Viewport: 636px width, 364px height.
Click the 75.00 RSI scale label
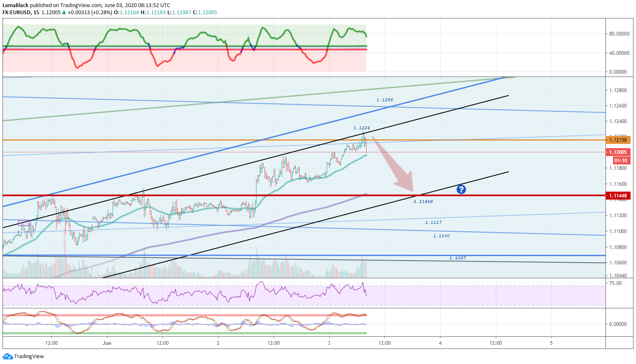click(x=615, y=283)
